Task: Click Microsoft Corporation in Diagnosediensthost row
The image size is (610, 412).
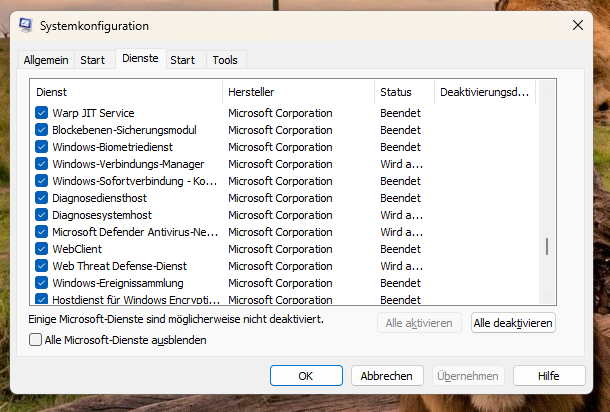Action: pyautogui.click(x=280, y=198)
